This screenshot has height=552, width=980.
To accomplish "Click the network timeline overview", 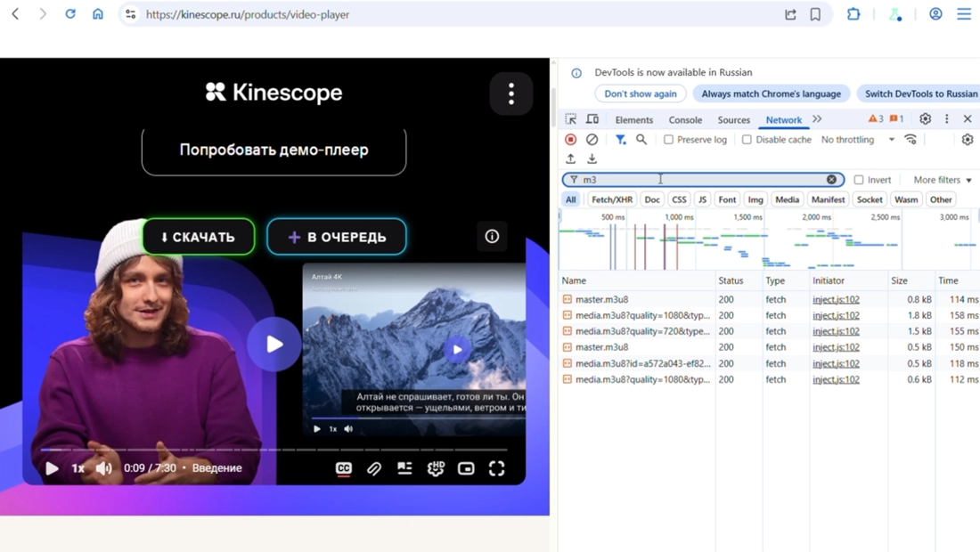I will [769, 241].
